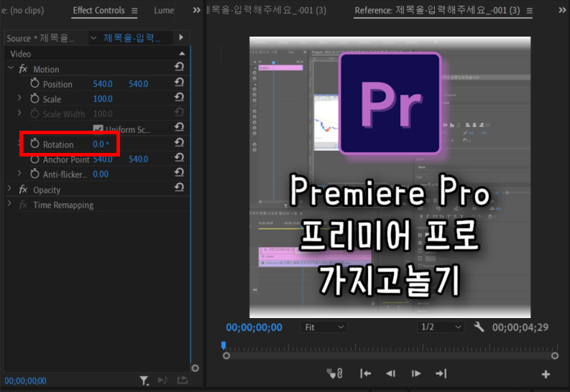Show overflow panels in left group
Viewport: 570px width, 392px height.
196,10
